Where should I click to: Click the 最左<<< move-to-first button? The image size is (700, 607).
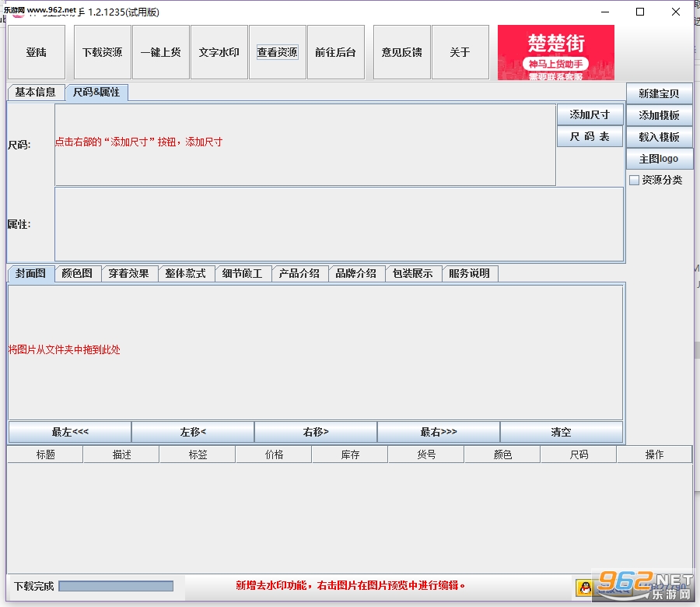point(70,432)
